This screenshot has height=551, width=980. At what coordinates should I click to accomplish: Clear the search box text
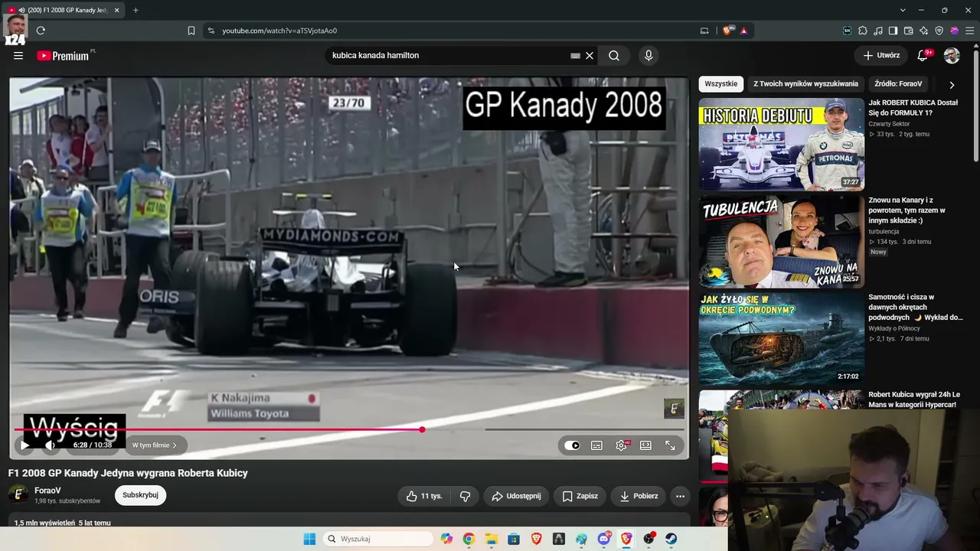590,55
